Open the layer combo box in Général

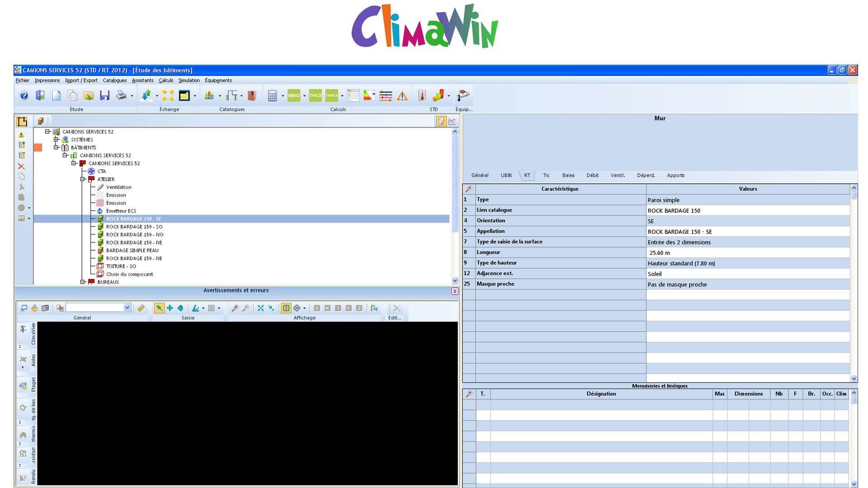coord(98,308)
